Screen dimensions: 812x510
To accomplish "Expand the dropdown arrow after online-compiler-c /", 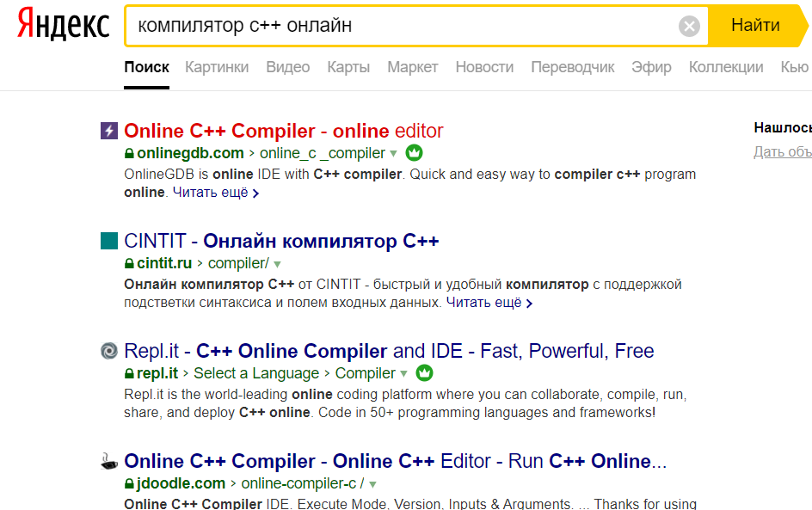I will pos(372,485).
